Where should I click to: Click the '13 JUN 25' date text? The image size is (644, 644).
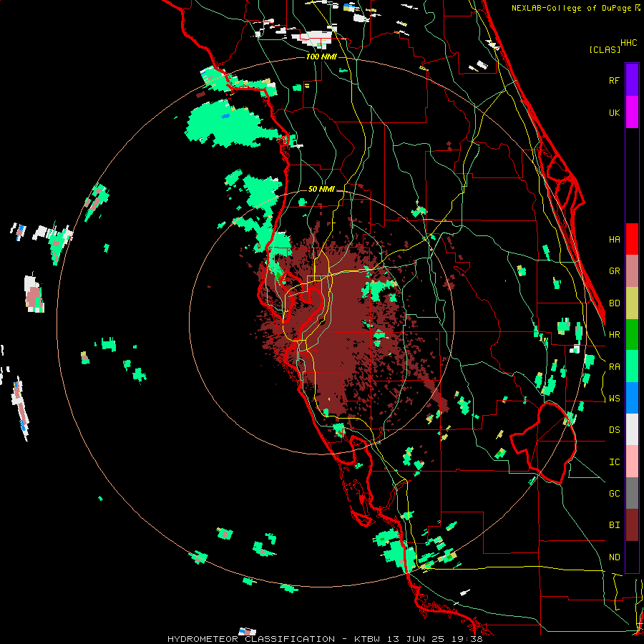click(418, 639)
